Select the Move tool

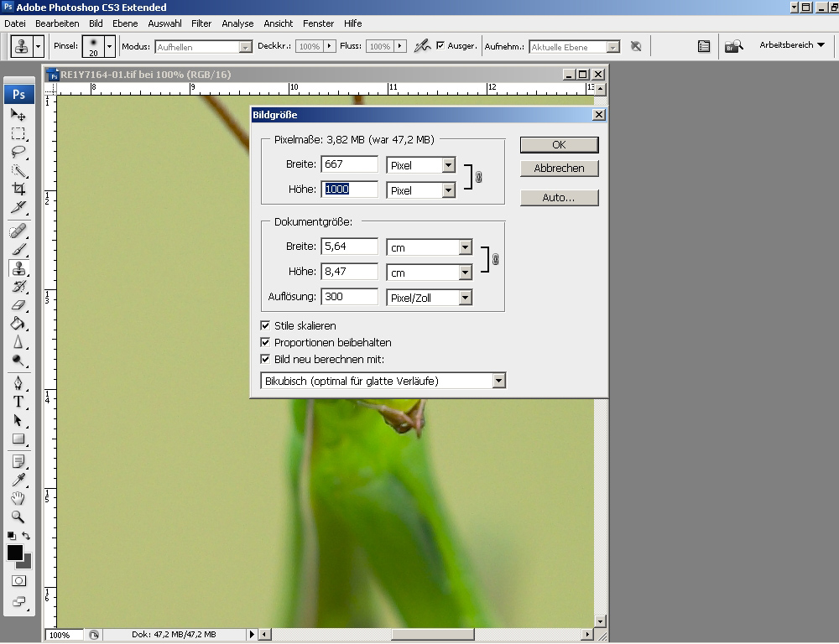tap(18, 115)
